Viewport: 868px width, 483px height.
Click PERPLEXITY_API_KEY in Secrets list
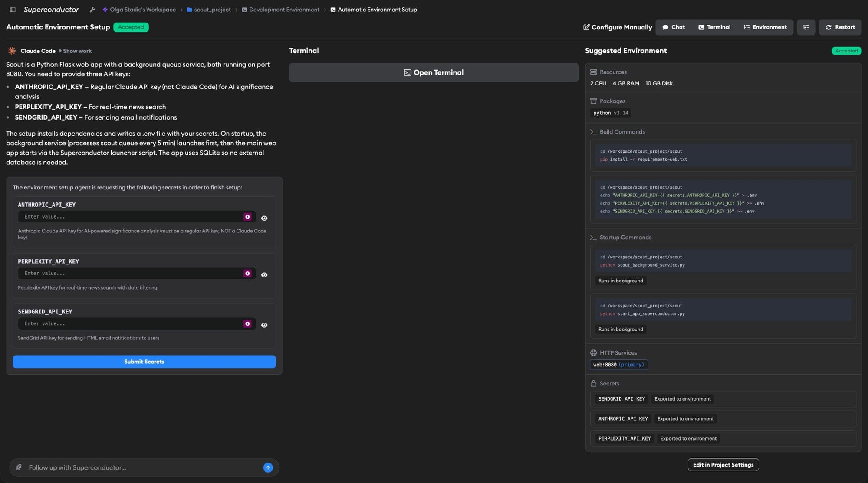[x=625, y=439]
